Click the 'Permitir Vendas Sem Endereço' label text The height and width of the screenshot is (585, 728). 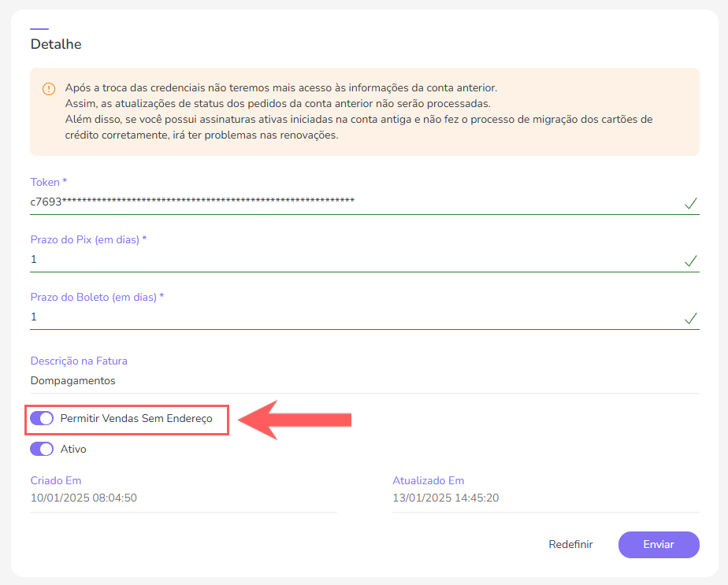136,419
